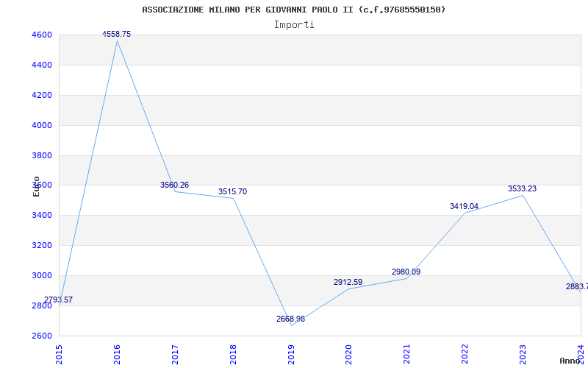Click the Anno x-axis label

[570, 361]
